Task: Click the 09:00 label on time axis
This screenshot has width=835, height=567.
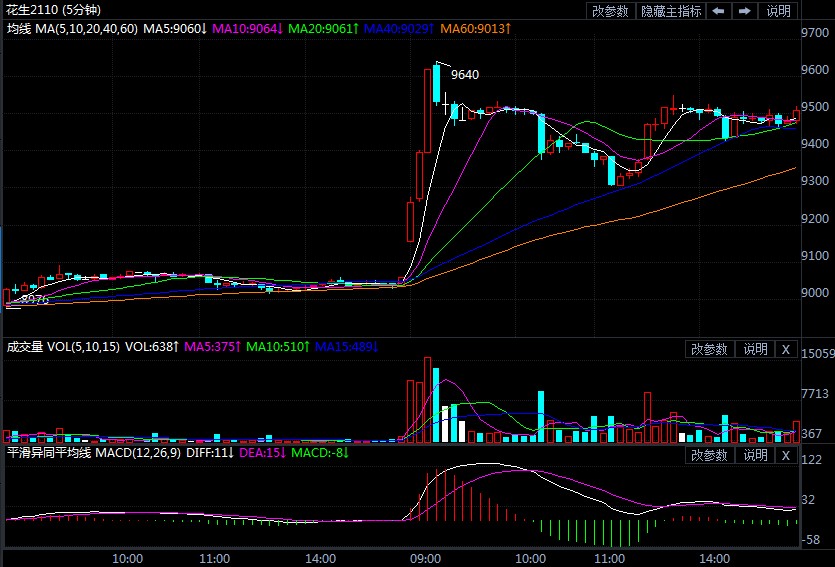Action: pyautogui.click(x=427, y=558)
